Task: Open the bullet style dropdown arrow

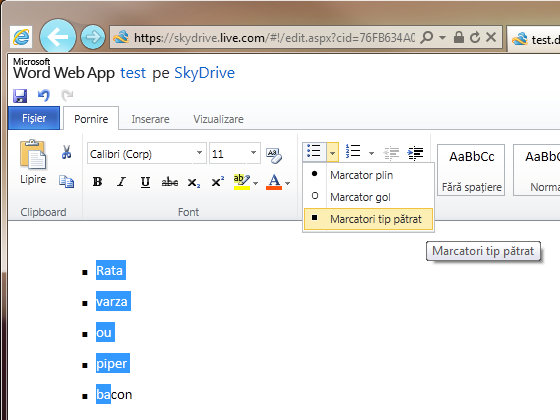Action: pos(332,153)
